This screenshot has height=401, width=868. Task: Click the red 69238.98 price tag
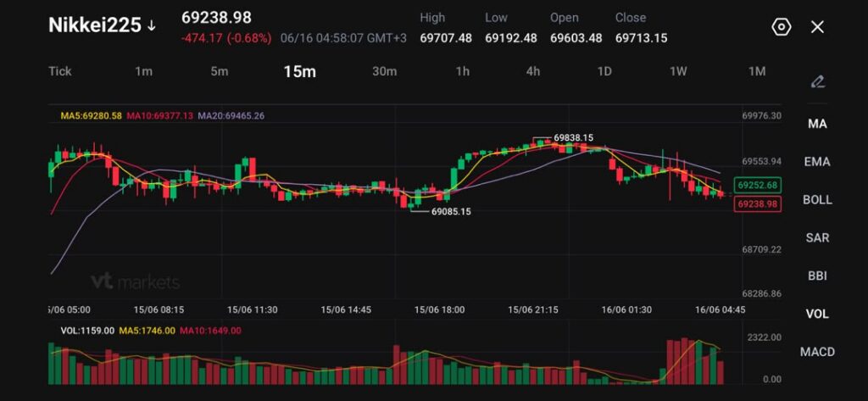pyautogui.click(x=757, y=204)
